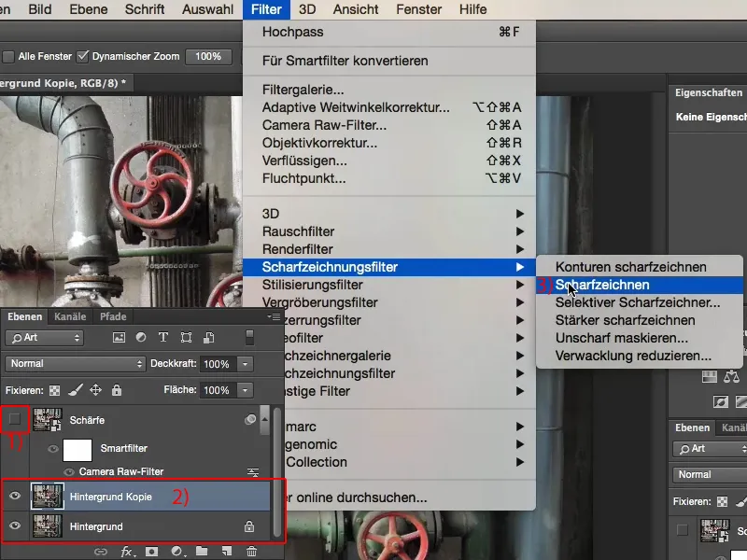Expand the 3D filter submenu
The height and width of the screenshot is (560, 747).
[x=389, y=214]
